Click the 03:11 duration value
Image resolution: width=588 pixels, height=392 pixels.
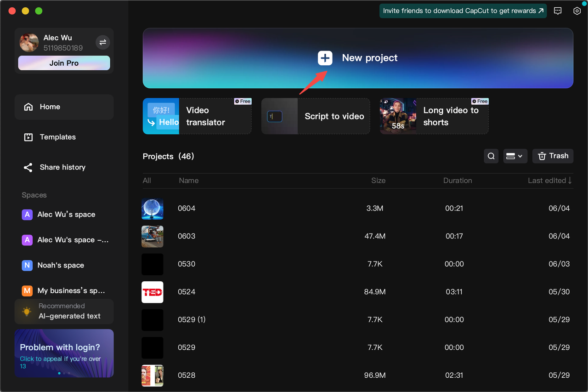(x=454, y=292)
